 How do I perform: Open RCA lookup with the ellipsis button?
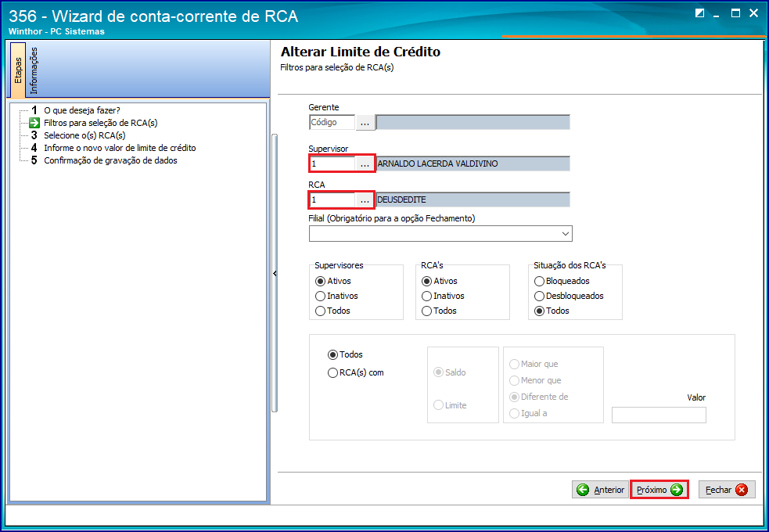(x=365, y=200)
